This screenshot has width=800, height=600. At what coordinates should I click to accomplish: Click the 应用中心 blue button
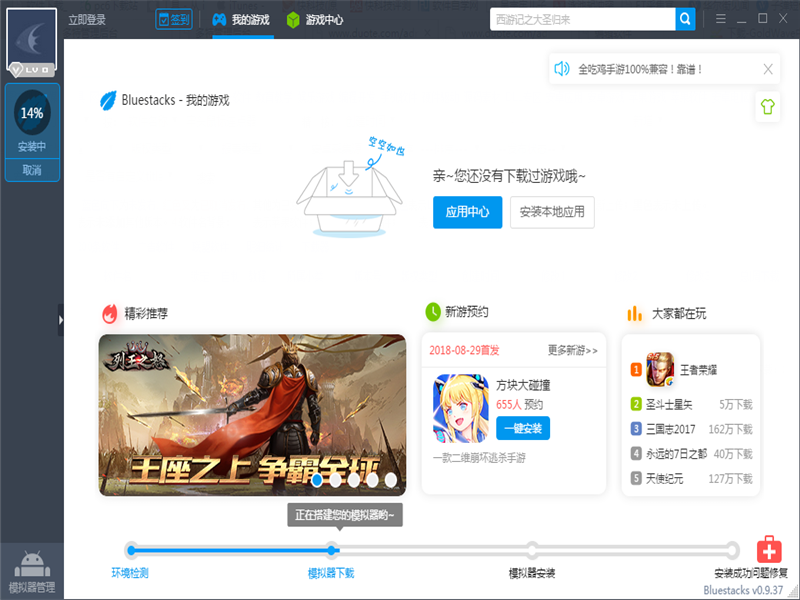coord(467,212)
